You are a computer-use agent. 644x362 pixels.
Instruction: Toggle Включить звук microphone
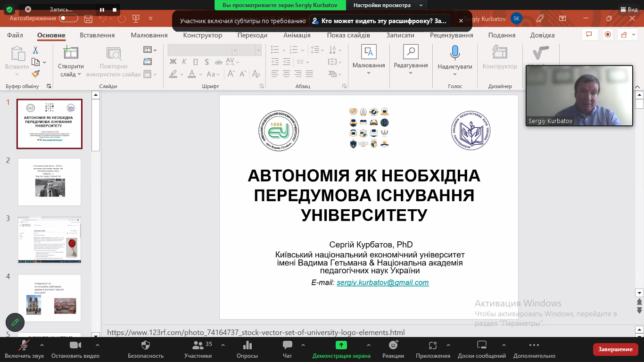point(25,350)
